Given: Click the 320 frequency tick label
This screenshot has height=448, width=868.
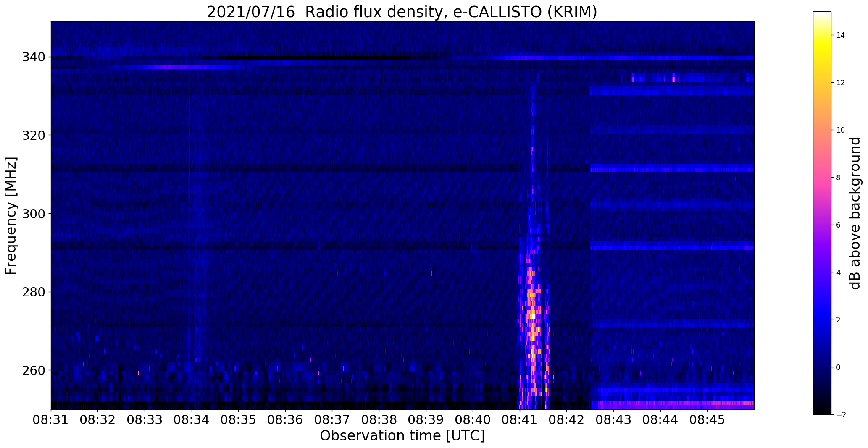Looking at the screenshot, I should pyautogui.click(x=34, y=135).
